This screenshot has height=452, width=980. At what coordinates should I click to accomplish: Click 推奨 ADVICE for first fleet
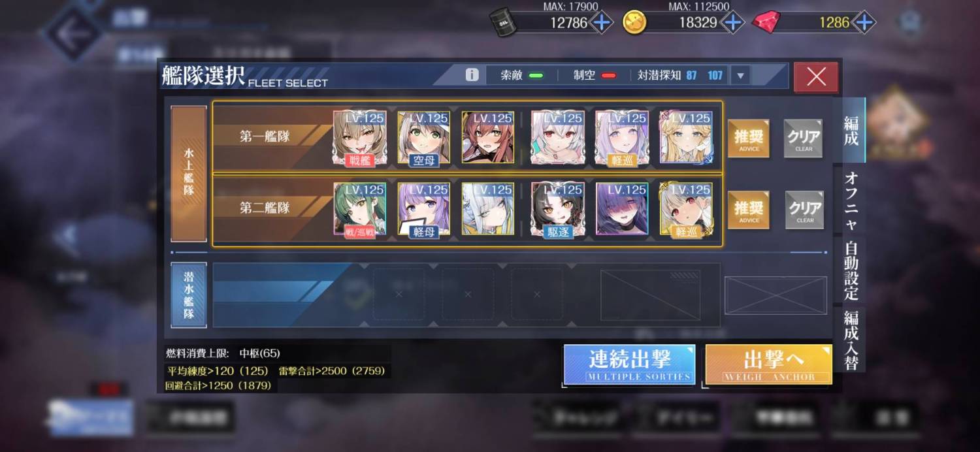pos(749,138)
